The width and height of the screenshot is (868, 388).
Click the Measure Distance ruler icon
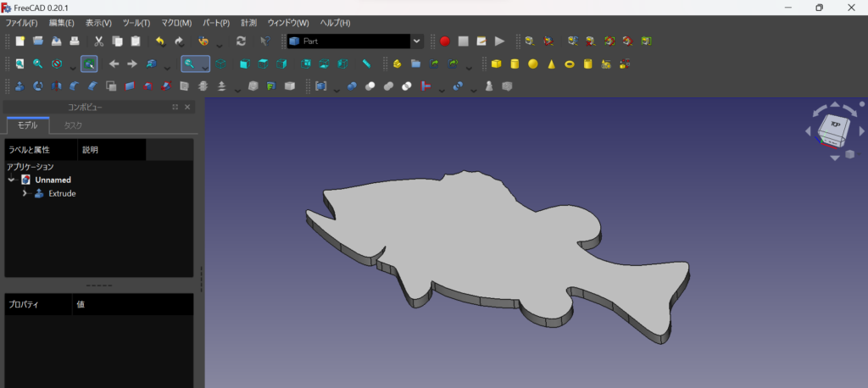tap(366, 64)
